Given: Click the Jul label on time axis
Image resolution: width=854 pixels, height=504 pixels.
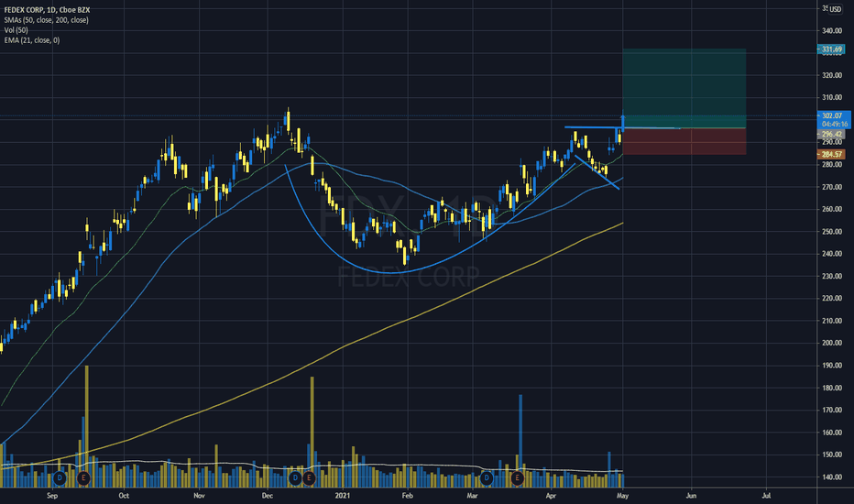Looking at the screenshot, I should click(x=766, y=496).
